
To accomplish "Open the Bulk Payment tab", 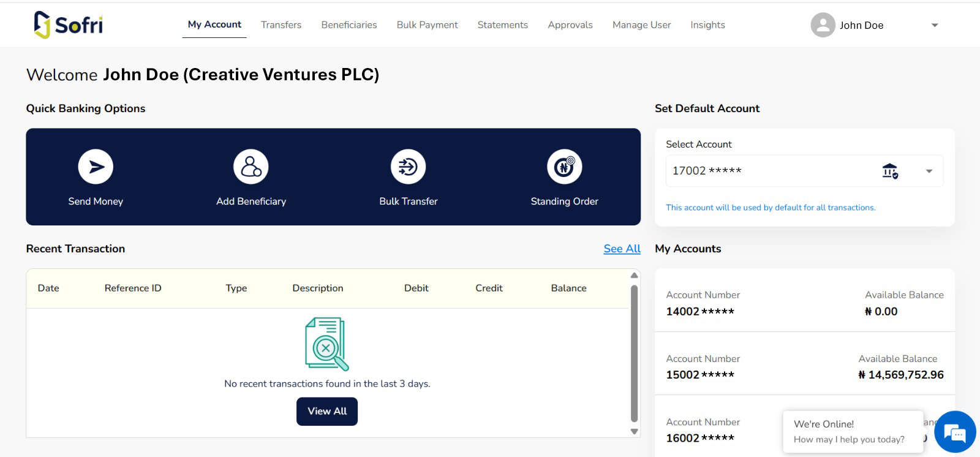I will 427,25.
